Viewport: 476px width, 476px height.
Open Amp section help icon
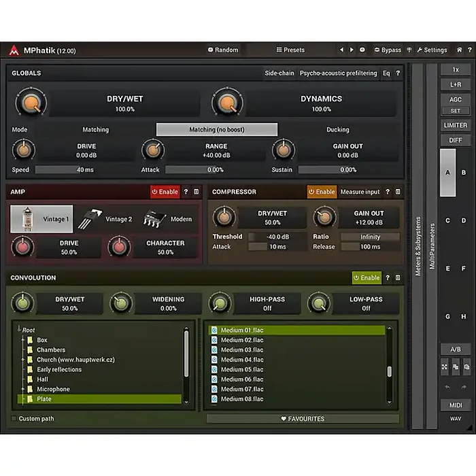point(186,192)
